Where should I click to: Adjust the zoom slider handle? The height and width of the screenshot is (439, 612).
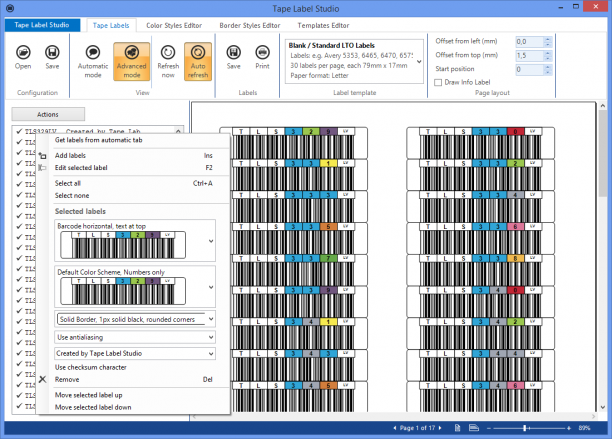click(x=525, y=428)
